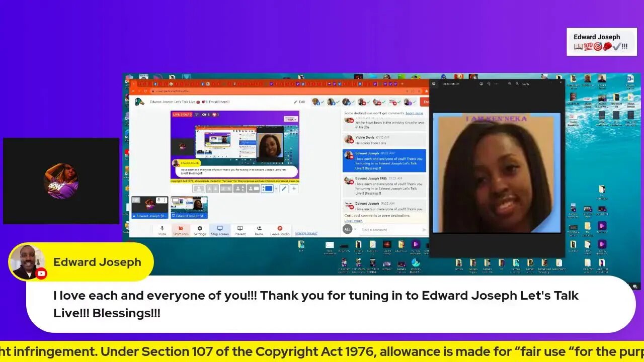Select the news layout with screen
Image resolution: width=644 pixels, height=362 pixels.
(x=253, y=189)
